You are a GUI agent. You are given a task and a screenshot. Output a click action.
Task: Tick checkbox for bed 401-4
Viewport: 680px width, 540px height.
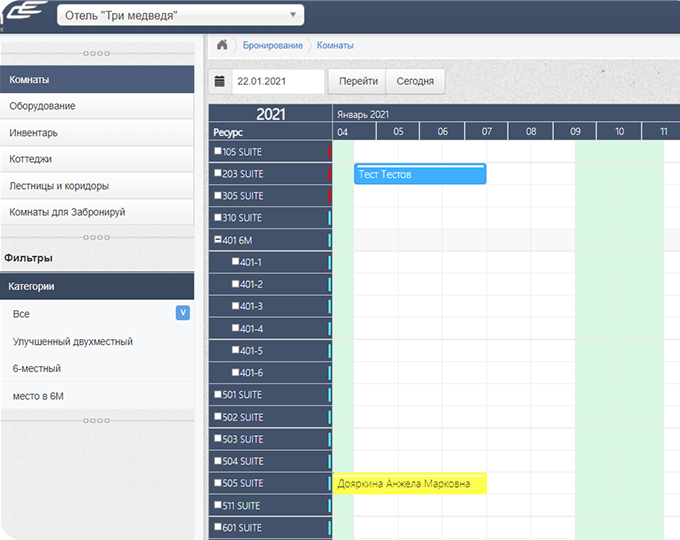(235, 327)
